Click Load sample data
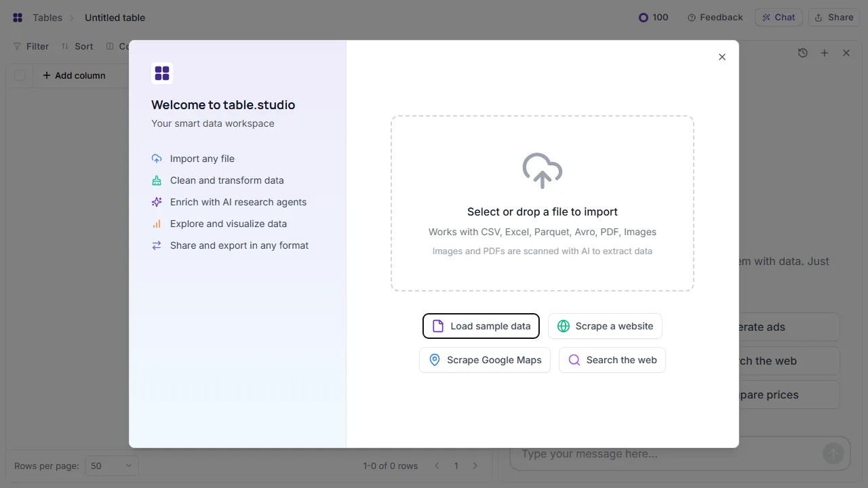Image resolution: width=868 pixels, height=488 pixels. point(481,326)
